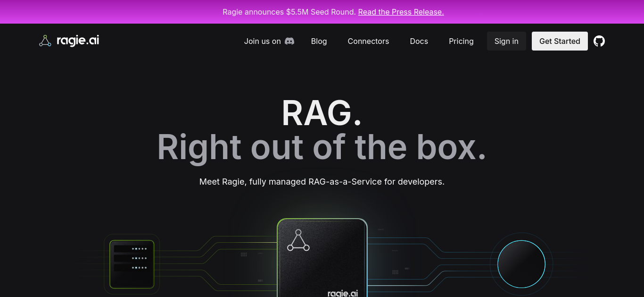Viewport: 644px width, 297px height.
Task: Click the glowing cyan circle illustration
Action: 521,264
